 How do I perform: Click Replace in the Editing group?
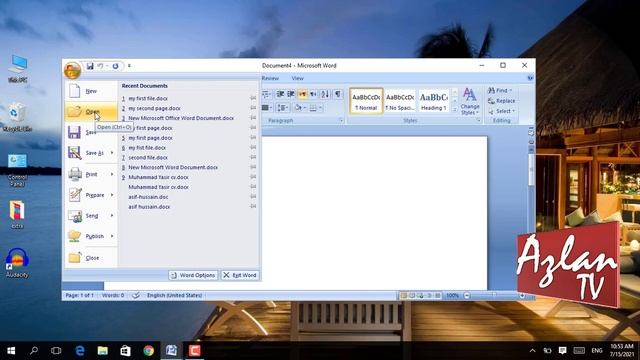click(x=502, y=101)
